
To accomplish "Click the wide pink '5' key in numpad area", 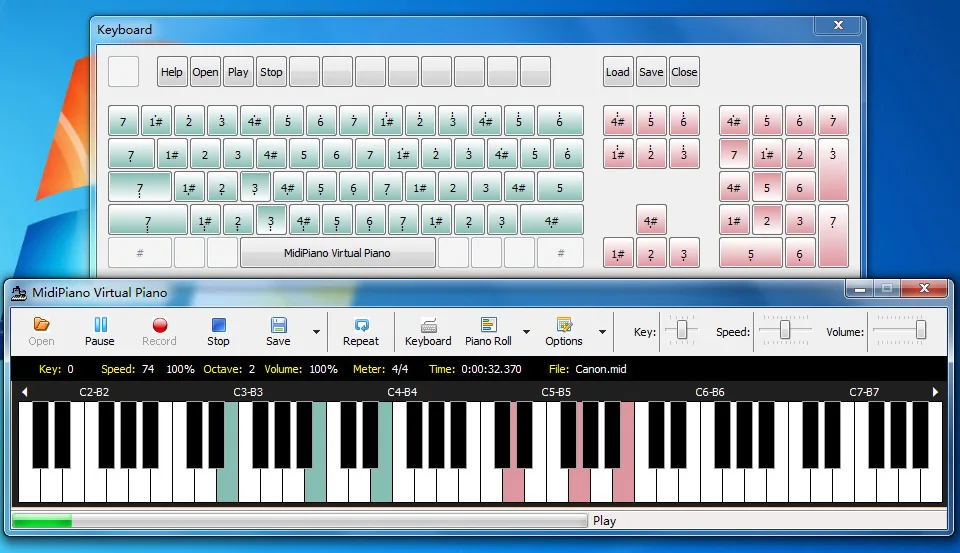I will [751, 254].
